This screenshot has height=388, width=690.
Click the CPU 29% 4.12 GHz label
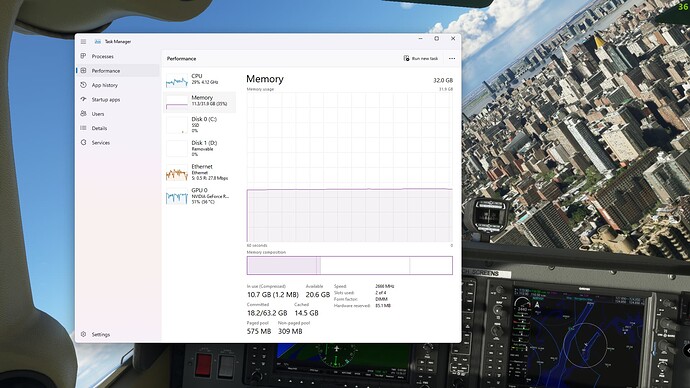tap(205, 79)
